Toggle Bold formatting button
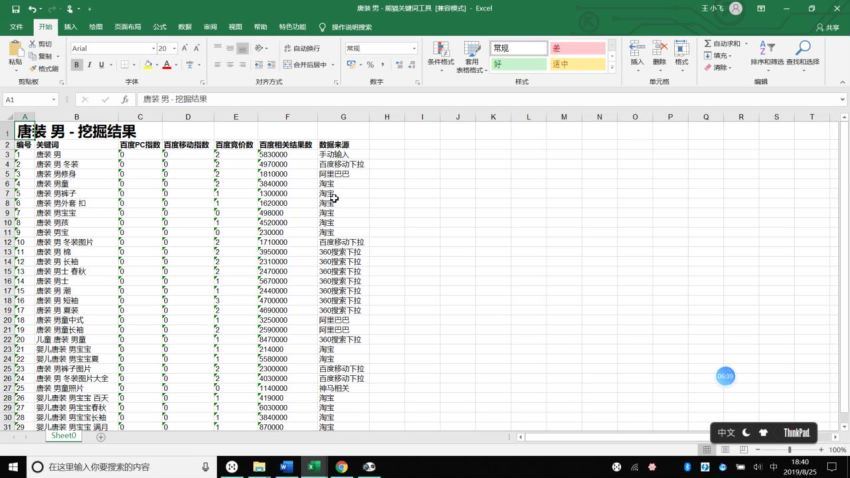Screen dimensions: 850x478 tap(76, 64)
